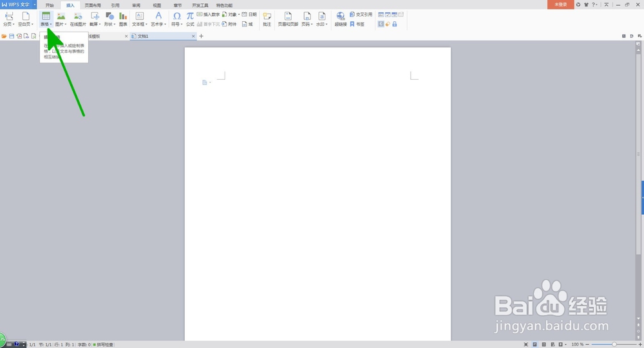
Task: Click the 日期 date button
Action: point(249,14)
